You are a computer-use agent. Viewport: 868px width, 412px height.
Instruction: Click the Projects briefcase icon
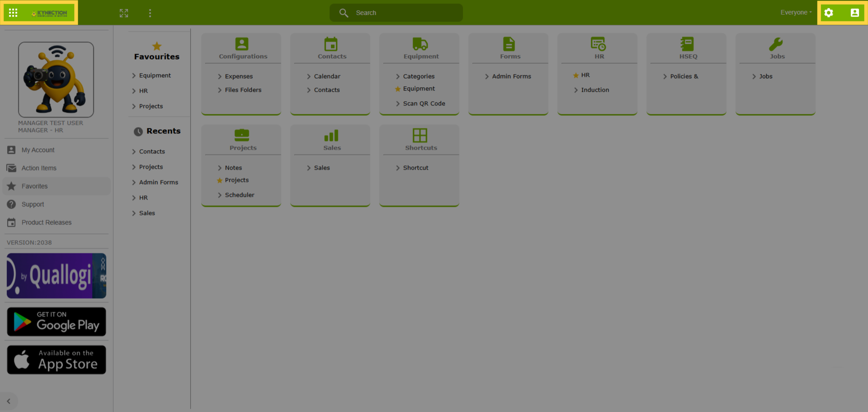242,135
